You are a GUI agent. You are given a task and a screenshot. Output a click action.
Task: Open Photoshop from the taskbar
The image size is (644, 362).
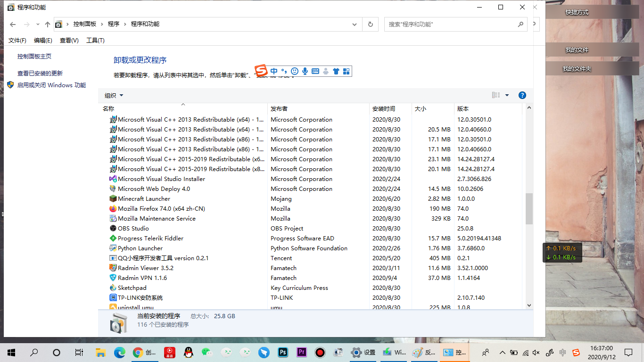point(283,352)
